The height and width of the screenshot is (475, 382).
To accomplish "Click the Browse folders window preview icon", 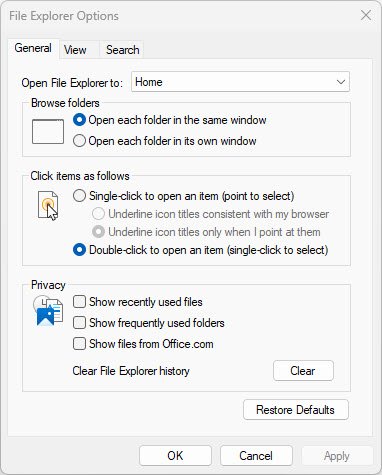I will (48, 132).
